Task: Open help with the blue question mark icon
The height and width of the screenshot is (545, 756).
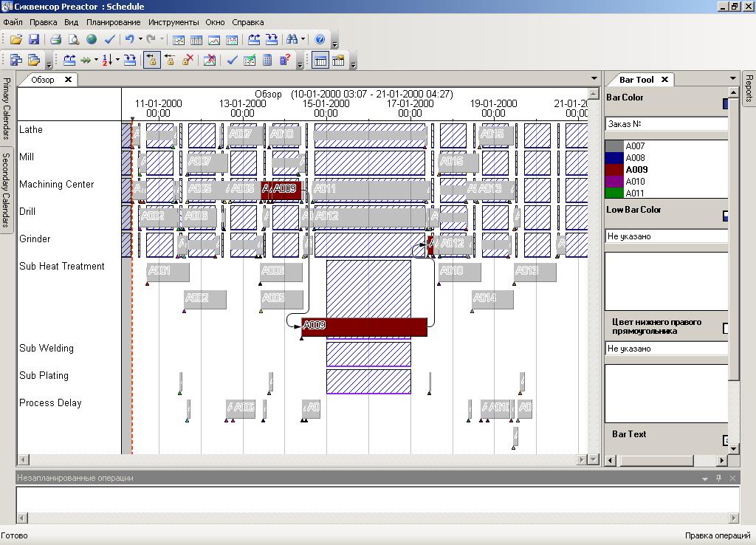Action: coord(319,40)
